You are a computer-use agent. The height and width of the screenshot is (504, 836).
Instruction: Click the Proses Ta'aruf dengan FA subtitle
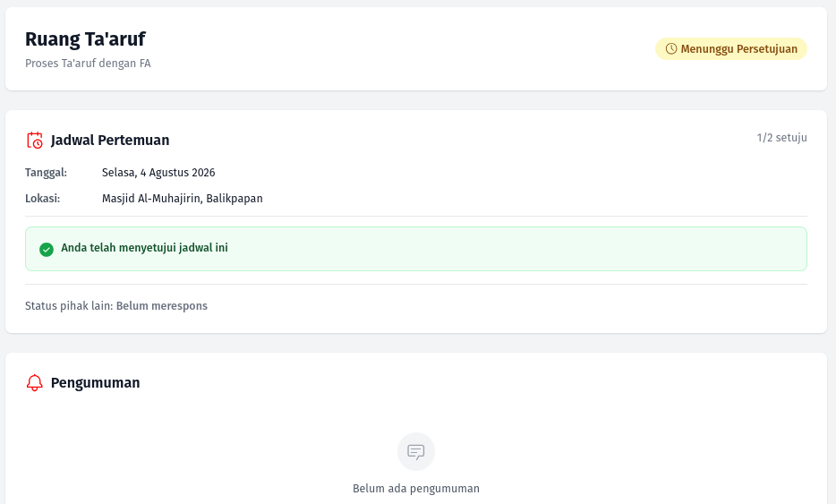(88, 64)
